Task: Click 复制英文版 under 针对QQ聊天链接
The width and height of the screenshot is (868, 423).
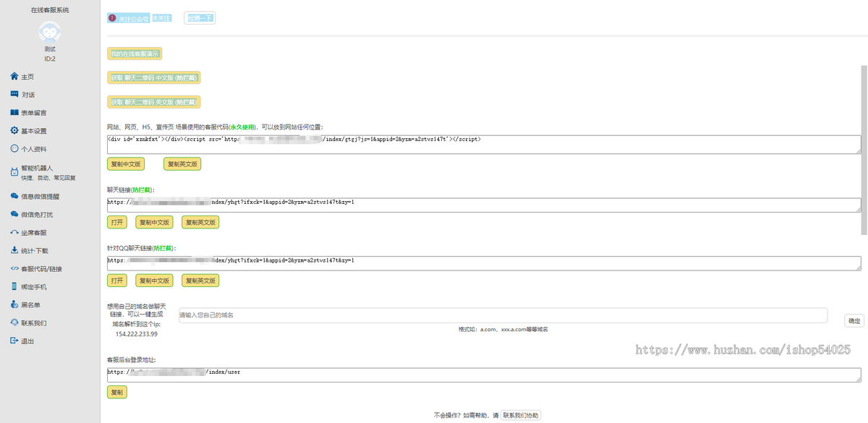Action: tap(200, 280)
